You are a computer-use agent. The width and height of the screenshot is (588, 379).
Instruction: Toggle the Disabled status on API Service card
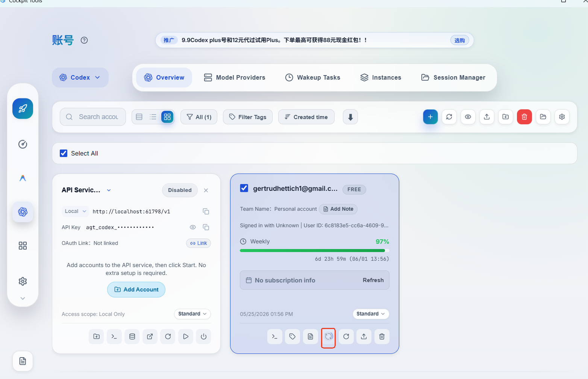[180, 190]
